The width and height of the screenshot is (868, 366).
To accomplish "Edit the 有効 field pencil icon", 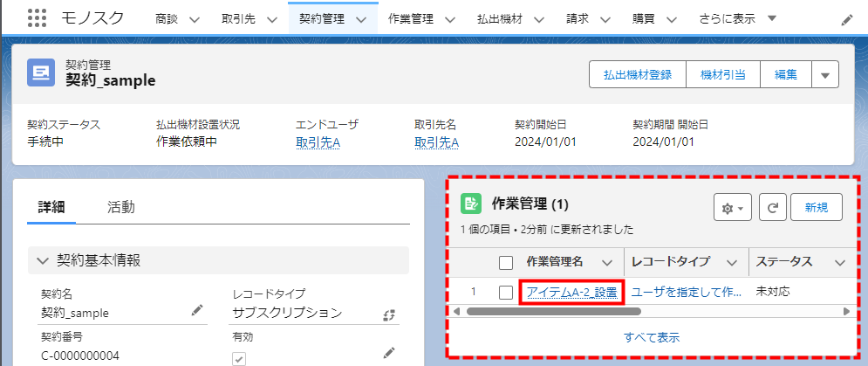I will click(389, 352).
